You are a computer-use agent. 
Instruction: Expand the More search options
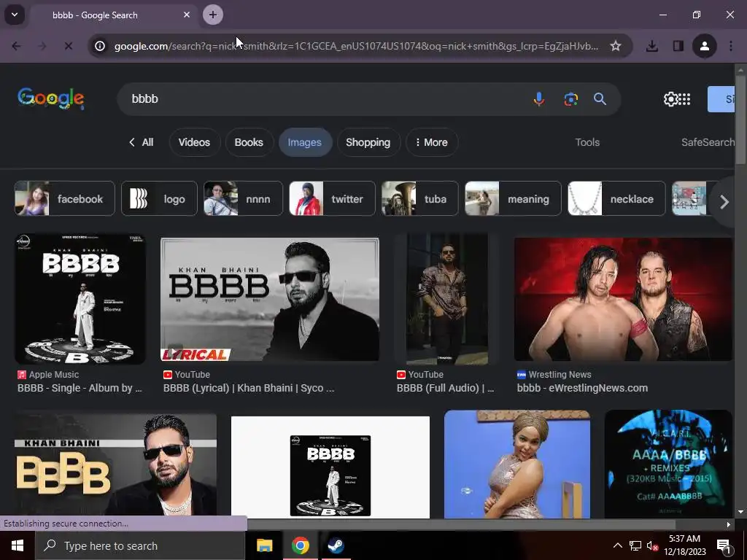pyautogui.click(x=432, y=142)
